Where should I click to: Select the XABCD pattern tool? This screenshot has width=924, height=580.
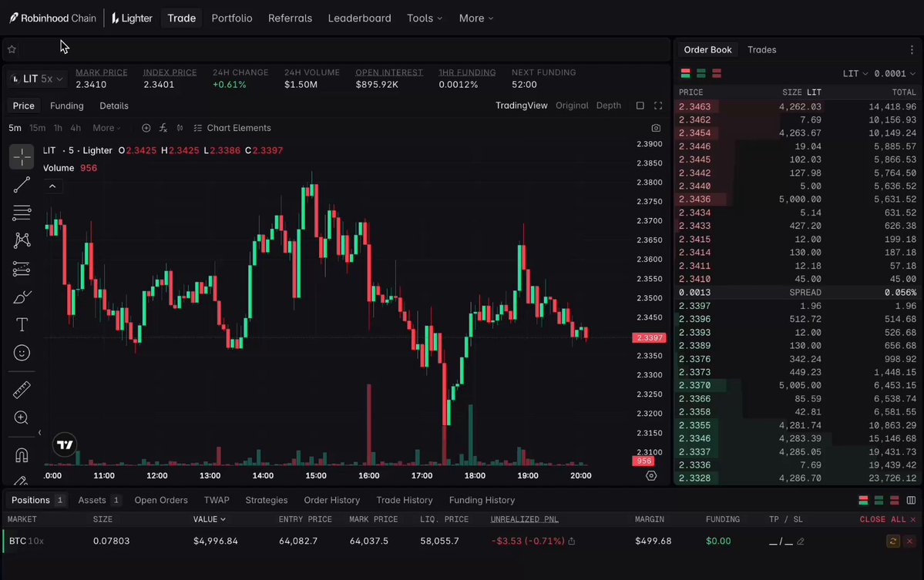tap(22, 240)
